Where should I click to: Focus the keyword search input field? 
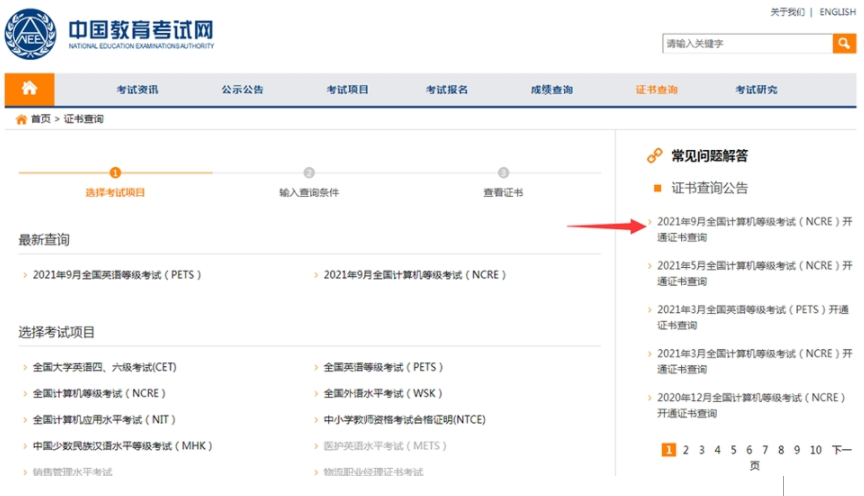point(748,44)
